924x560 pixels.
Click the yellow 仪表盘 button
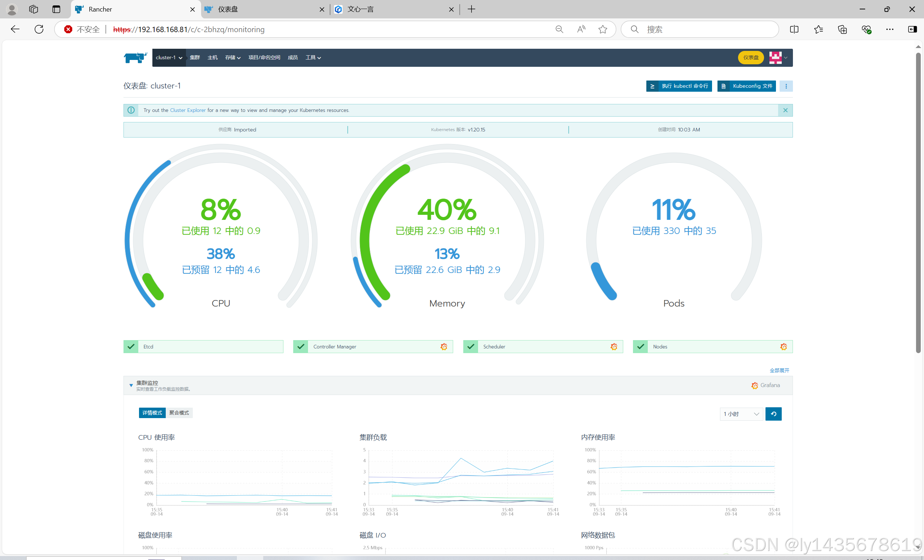[x=750, y=58]
